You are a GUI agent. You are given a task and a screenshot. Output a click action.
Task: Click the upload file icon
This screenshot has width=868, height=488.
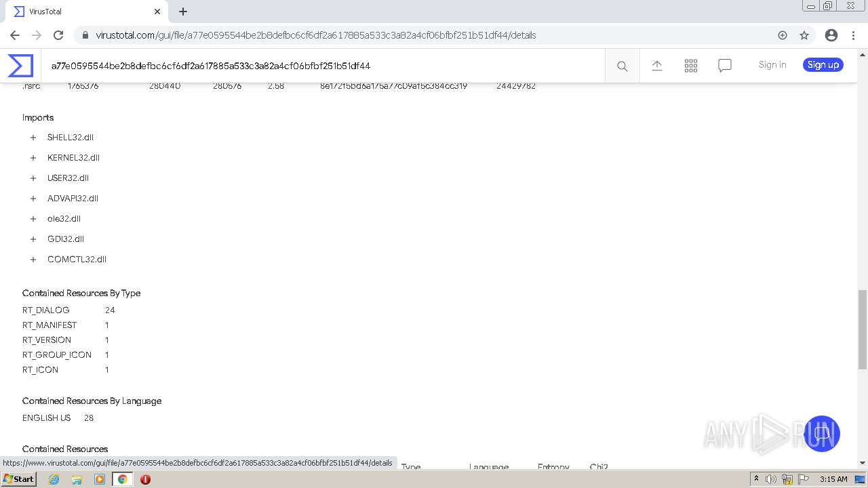click(x=657, y=65)
